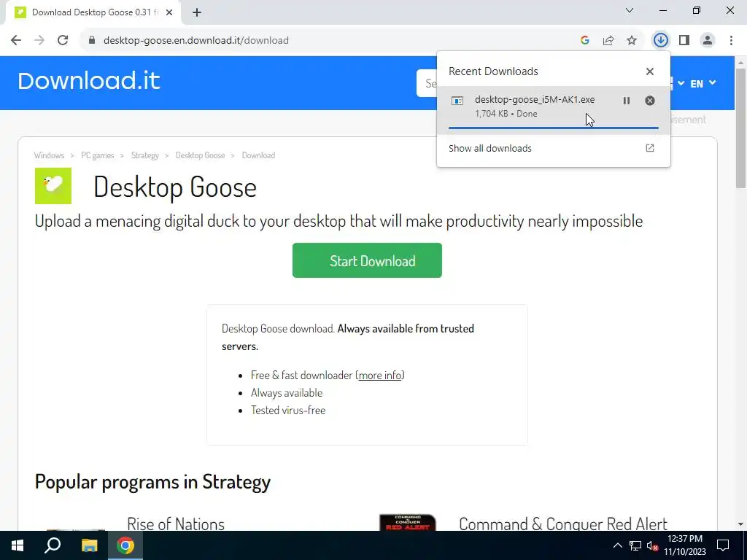The image size is (747, 560).
Task: Open the EN language dropdown
Action: point(703,83)
